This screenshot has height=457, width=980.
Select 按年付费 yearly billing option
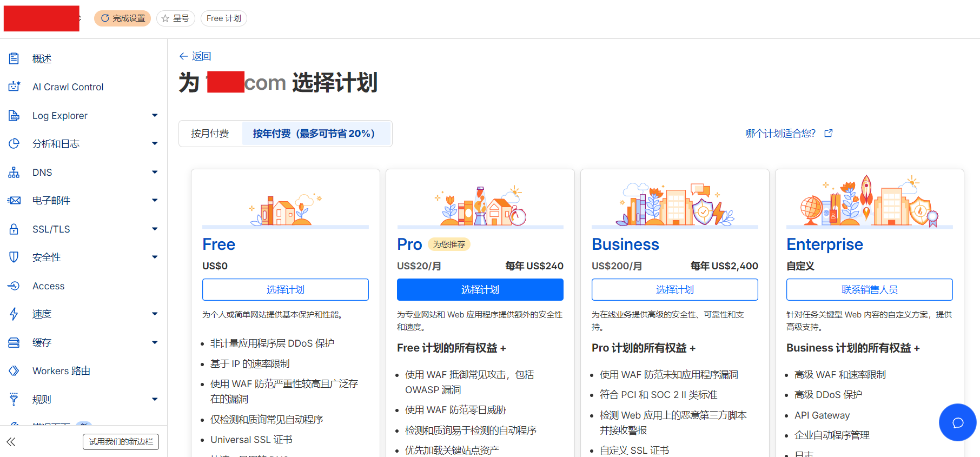click(314, 134)
